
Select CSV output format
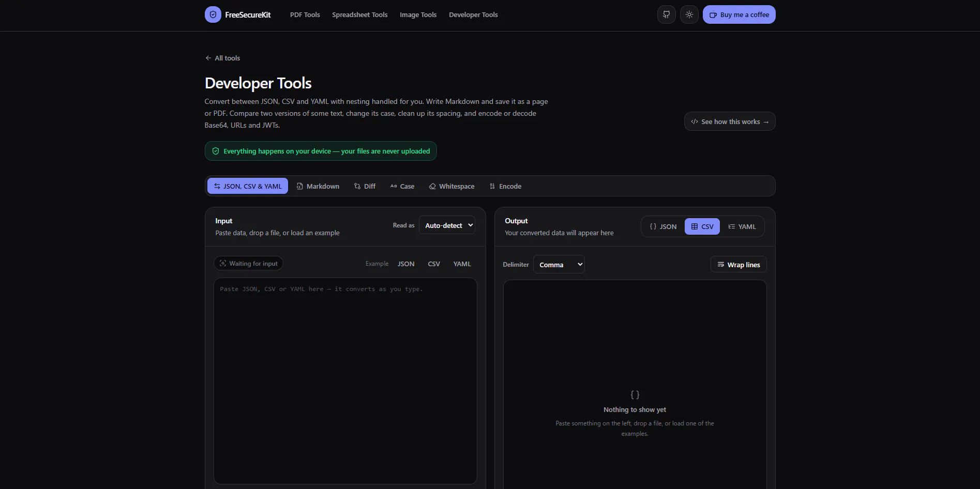click(x=702, y=226)
